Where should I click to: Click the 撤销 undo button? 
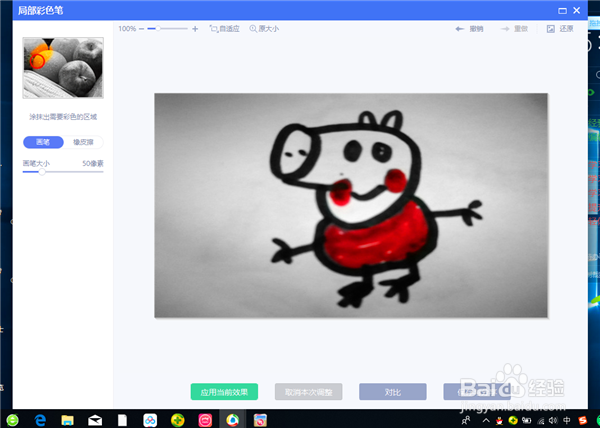coord(469,29)
